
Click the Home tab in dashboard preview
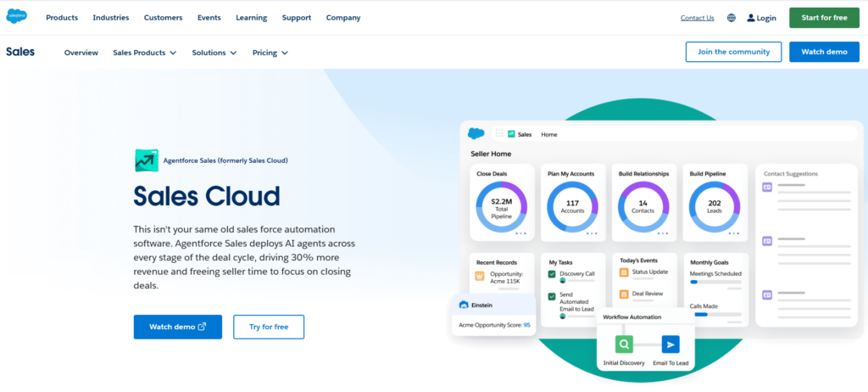click(x=549, y=134)
